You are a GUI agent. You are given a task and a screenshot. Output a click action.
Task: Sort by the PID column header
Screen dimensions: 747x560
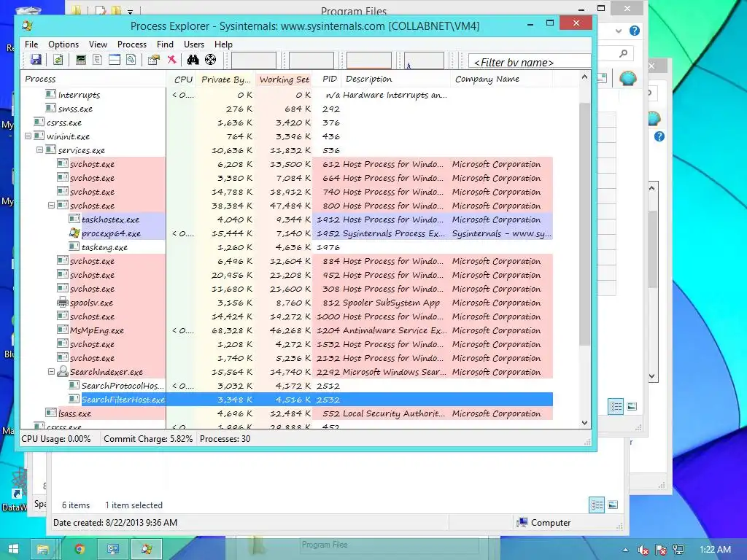(328, 79)
